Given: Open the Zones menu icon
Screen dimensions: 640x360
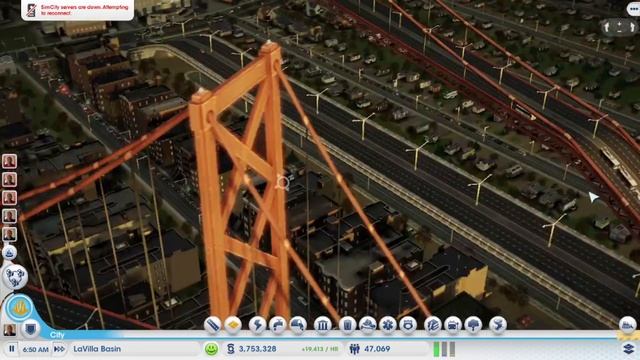Looking at the screenshot, I should point(233,325).
